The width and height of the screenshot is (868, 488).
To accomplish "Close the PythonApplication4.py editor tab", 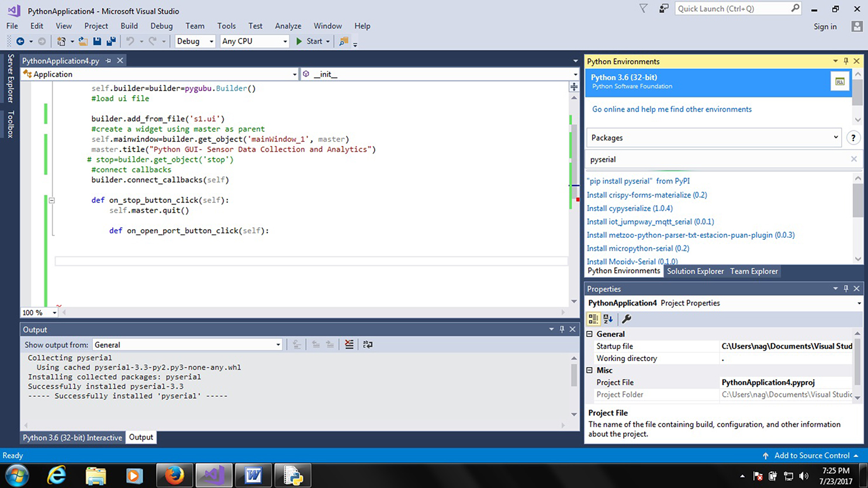I will [120, 61].
